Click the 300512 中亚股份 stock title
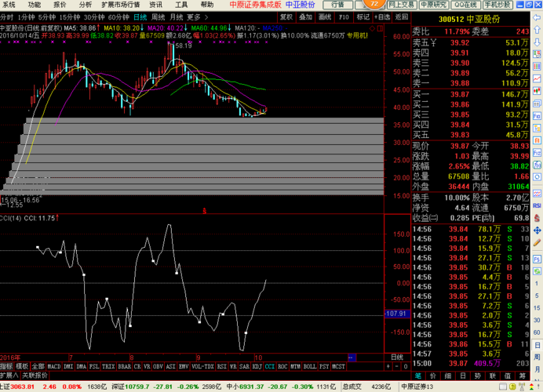Screen dimensions: 543x392 469,20
